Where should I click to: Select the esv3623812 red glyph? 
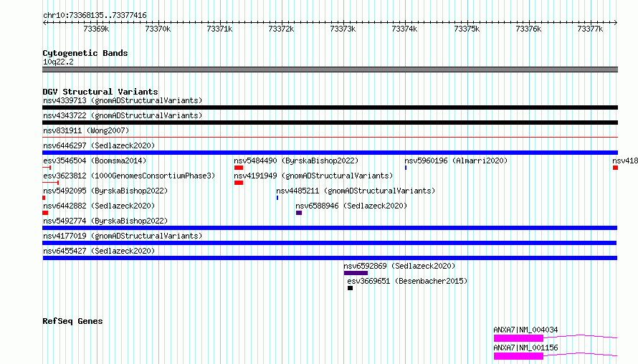[x=51, y=183]
